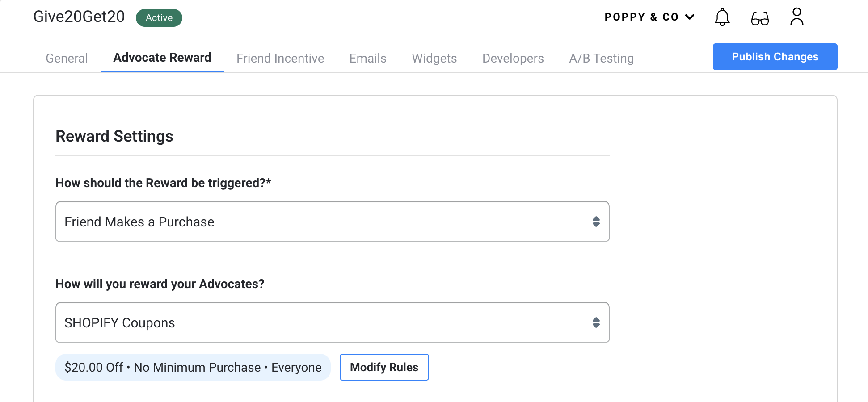Select the Advocate Reward tab
This screenshot has height=402, width=868.
162,58
